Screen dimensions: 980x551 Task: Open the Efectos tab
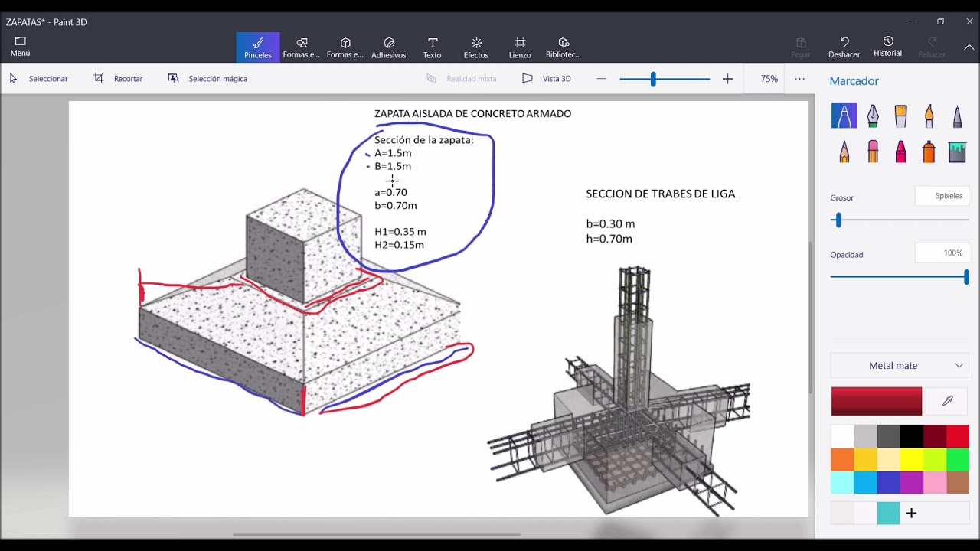point(476,47)
